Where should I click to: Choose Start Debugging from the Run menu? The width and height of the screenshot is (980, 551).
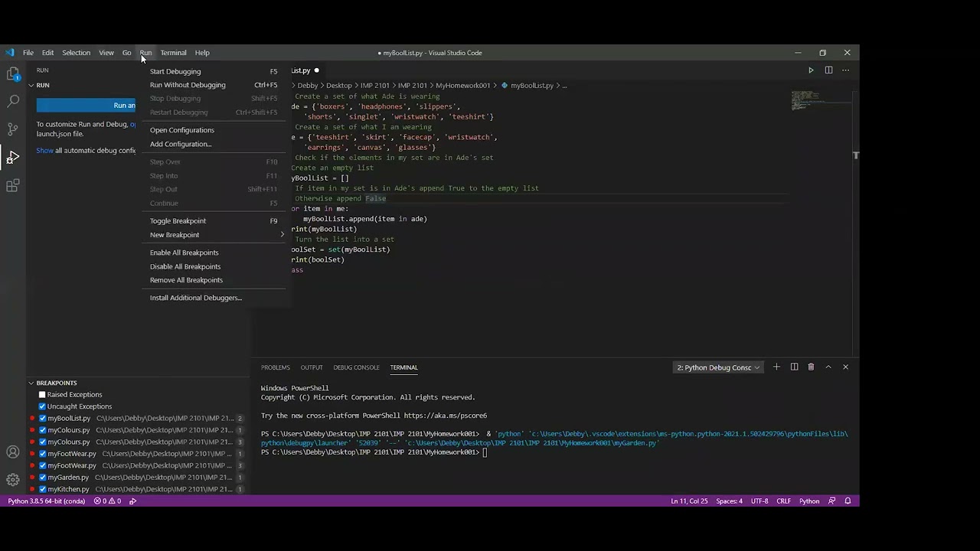pyautogui.click(x=214, y=71)
